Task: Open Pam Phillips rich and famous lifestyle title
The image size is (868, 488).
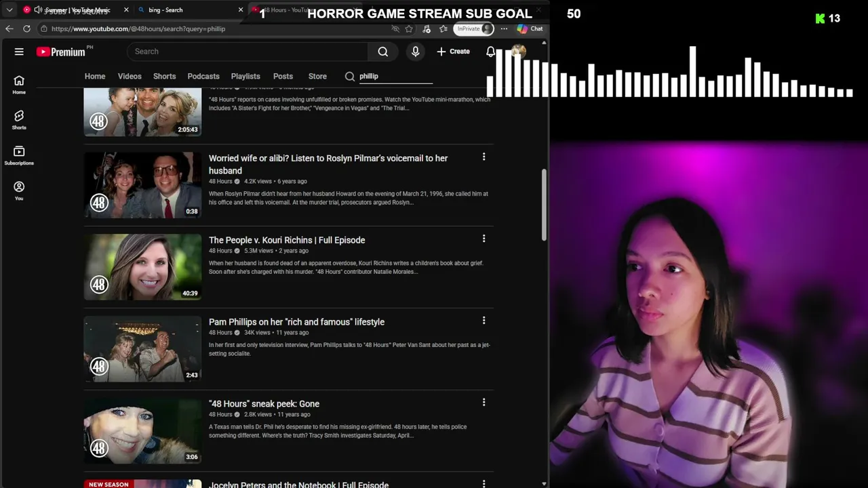Action: click(x=296, y=322)
